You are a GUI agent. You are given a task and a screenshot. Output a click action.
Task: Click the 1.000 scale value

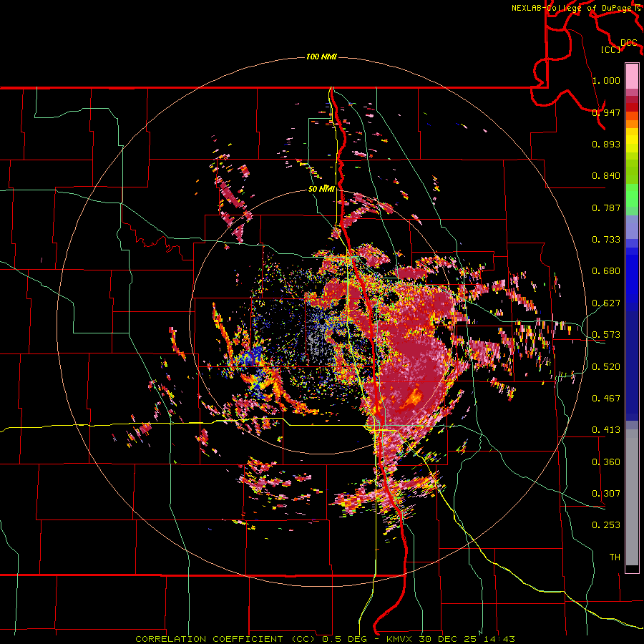606,80
